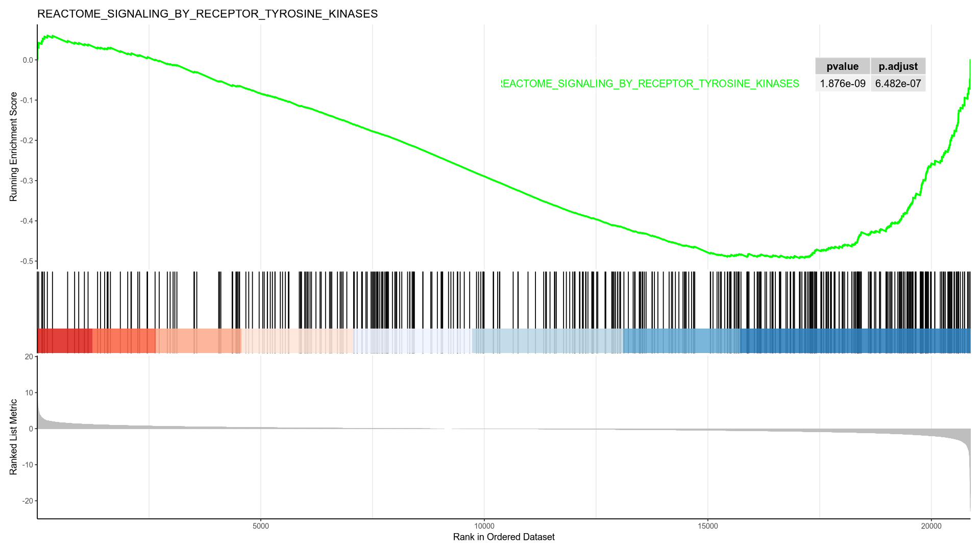Click the 15000 x-axis tick label

click(708, 525)
